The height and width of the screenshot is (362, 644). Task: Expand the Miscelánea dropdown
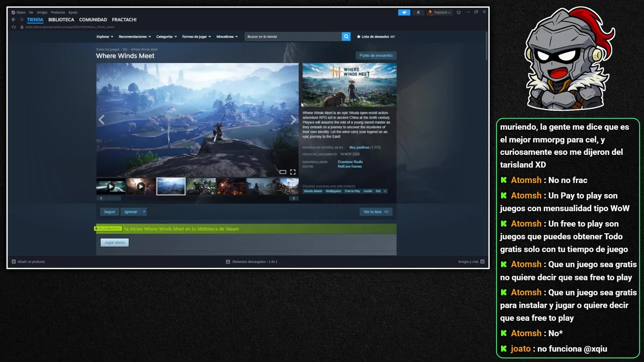coord(227,37)
